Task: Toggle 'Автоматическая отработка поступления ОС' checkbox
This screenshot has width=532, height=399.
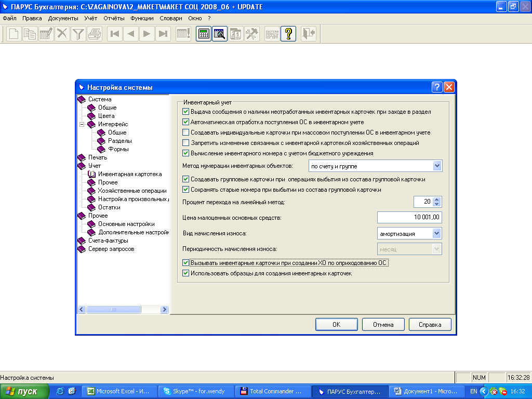Action: [x=185, y=122]
